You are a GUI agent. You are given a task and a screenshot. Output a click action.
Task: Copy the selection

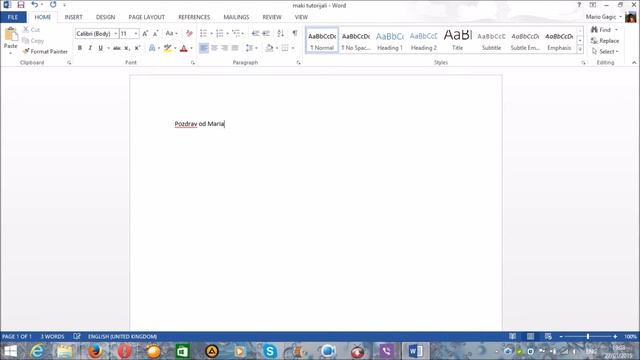click(33, 41)
